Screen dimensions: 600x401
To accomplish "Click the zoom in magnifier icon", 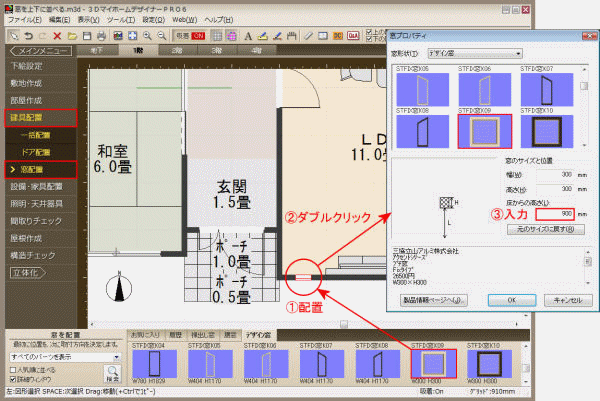I will pyautogui.click(x=148, y=34).
